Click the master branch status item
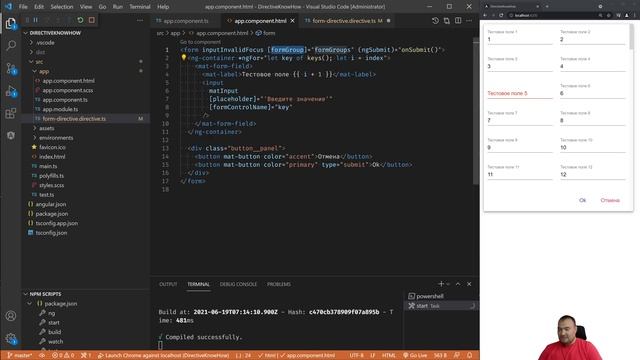 point(20,356)
